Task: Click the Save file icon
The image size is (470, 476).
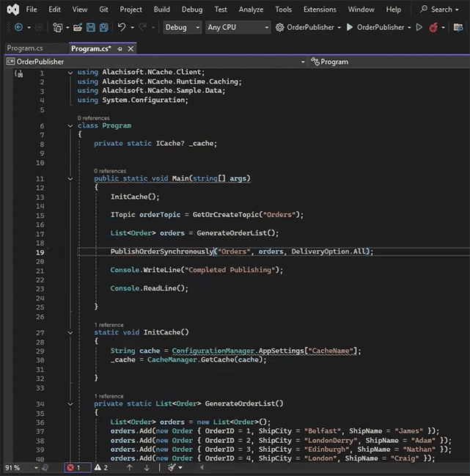Action: 91,27
